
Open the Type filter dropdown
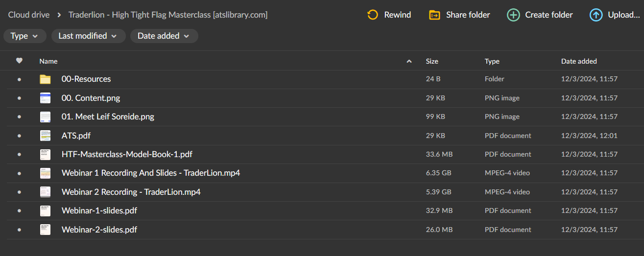(24, 36)
